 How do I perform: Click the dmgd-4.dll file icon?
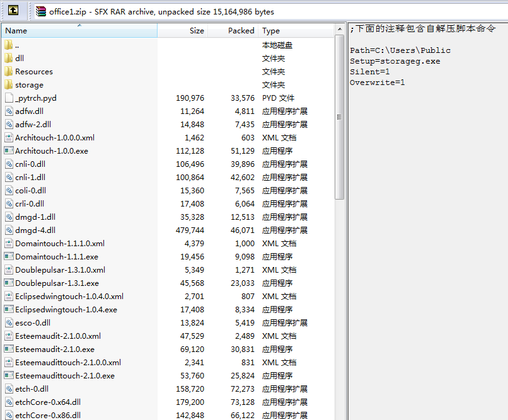point(9,230)
